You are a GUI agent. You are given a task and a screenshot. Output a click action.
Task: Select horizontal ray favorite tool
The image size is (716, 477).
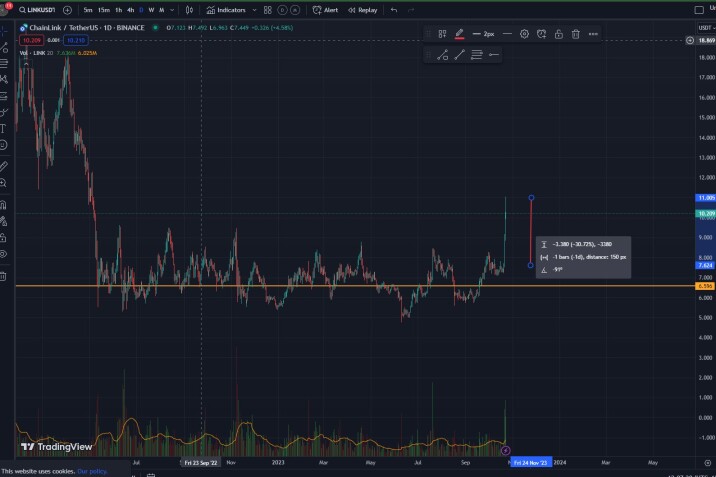point(494,55)
